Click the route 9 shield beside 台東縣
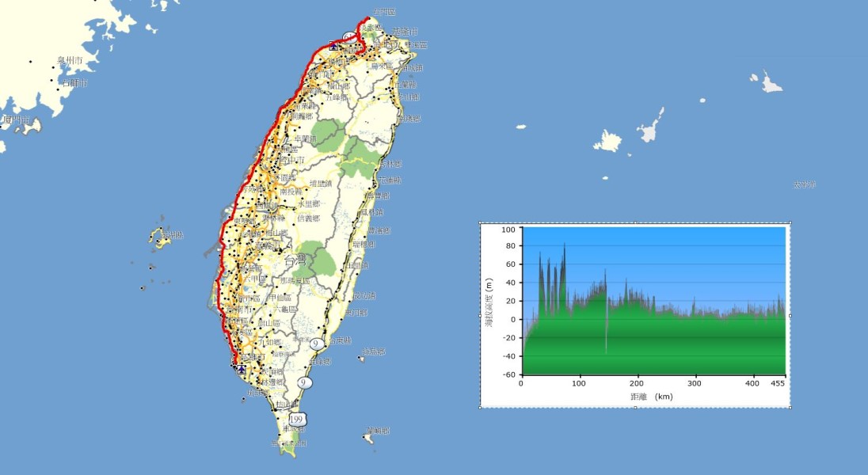 [x=316, y=344]
